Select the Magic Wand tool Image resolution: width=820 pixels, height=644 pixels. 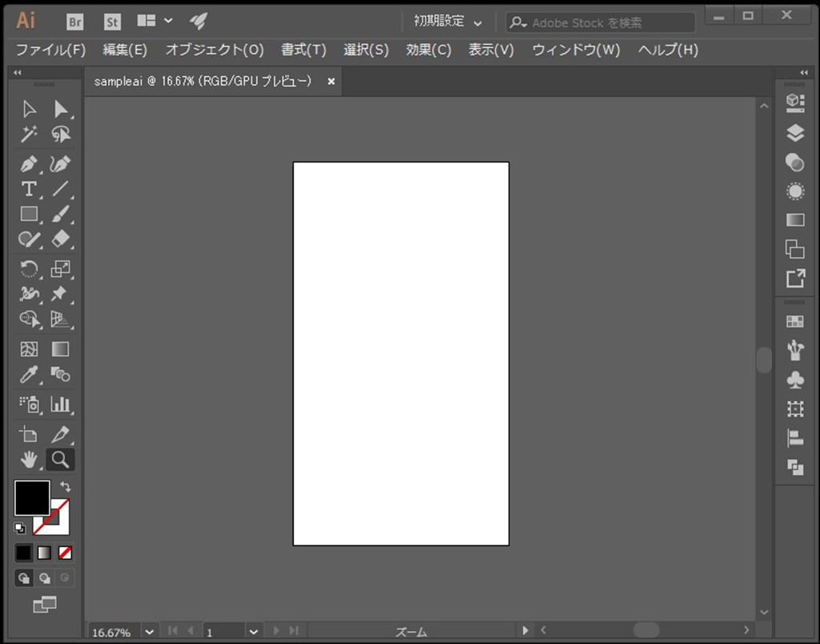click(x=30, y=134)
